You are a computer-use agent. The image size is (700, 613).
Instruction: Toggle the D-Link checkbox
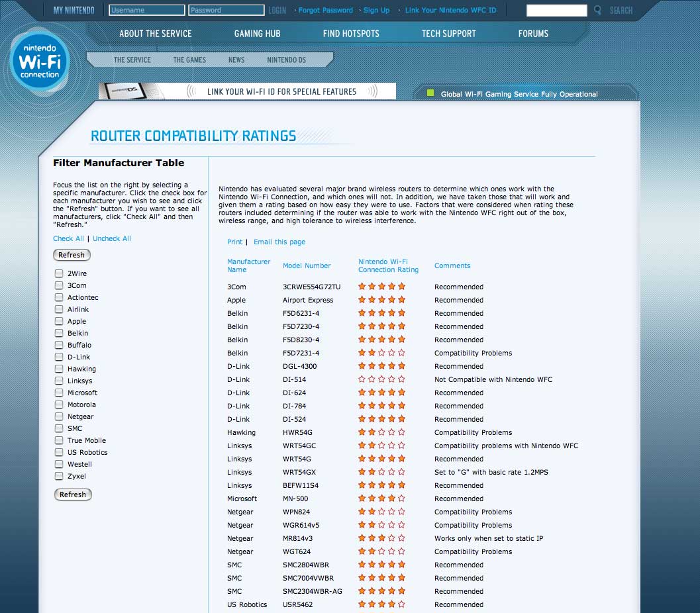click(x=59, y=357)
